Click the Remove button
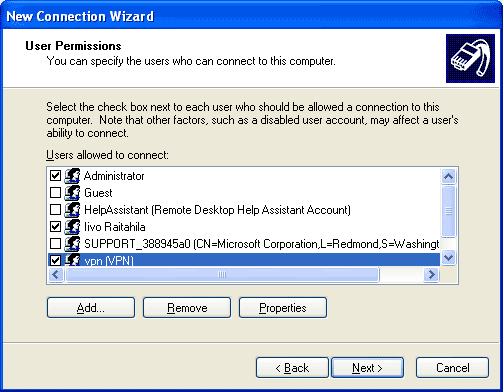503x392 pixels. coord(187,308)
